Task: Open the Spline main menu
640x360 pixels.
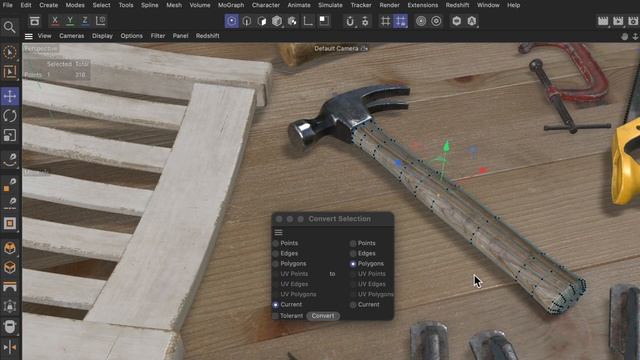Action: point(149,5)
